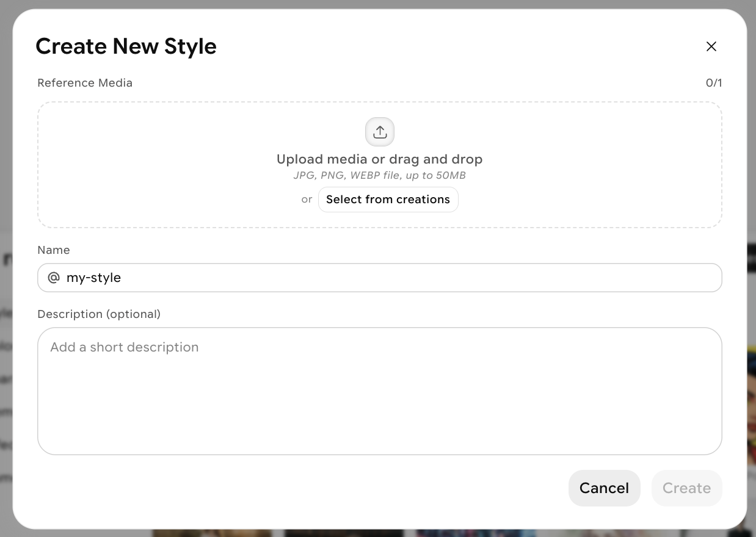Click the Reference Media label
Viewport: 756px width, 537px height.
85,82
